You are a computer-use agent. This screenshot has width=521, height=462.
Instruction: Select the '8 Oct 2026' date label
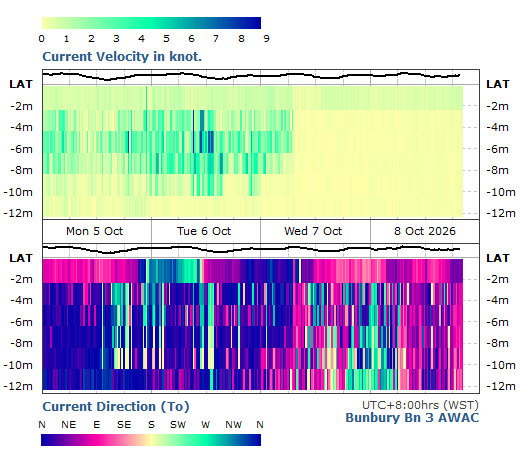425,231
